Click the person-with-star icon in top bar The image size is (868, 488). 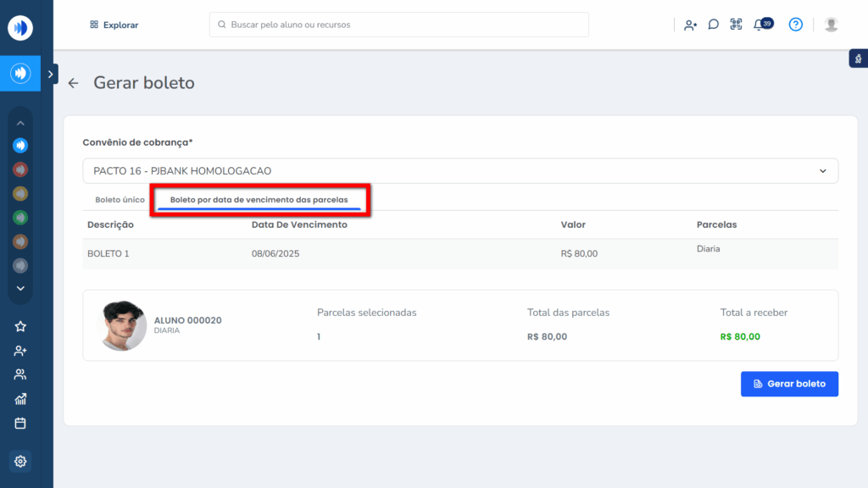click(x=690, y=25)
